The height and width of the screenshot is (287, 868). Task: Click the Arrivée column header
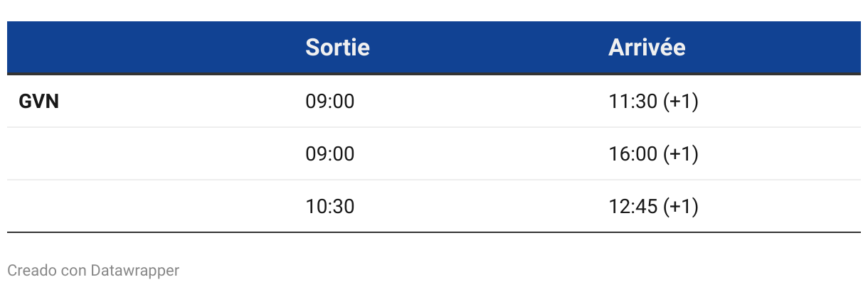647,48
